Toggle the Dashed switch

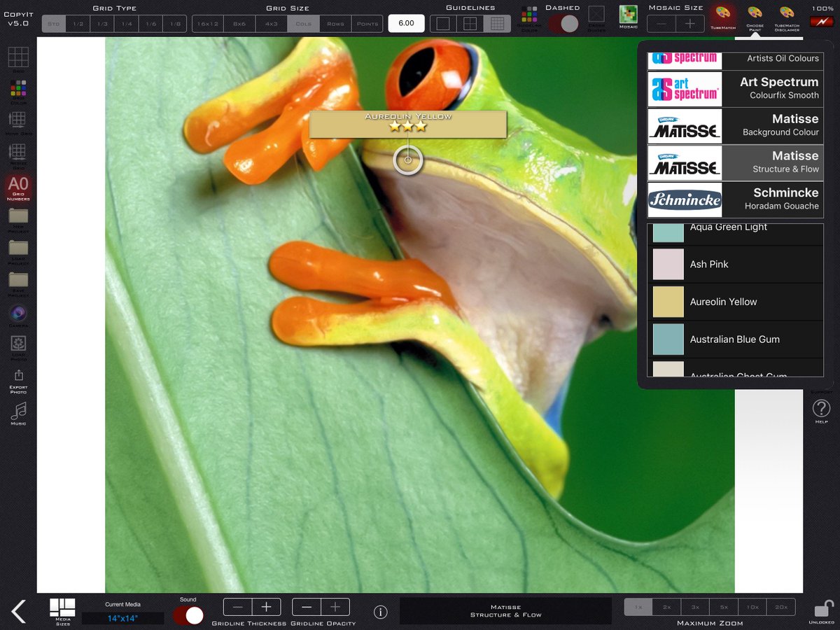563,23
